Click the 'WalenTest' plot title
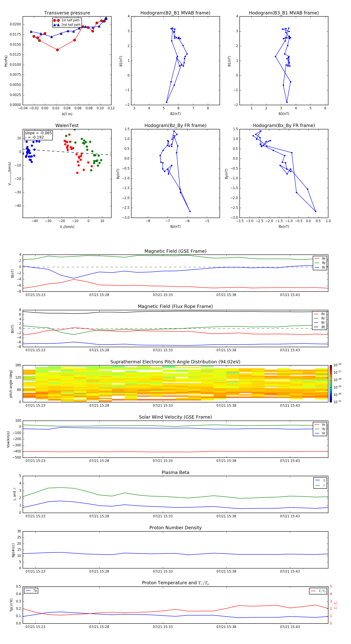Screen dimensions: 351x644 [x=67, y=125]
